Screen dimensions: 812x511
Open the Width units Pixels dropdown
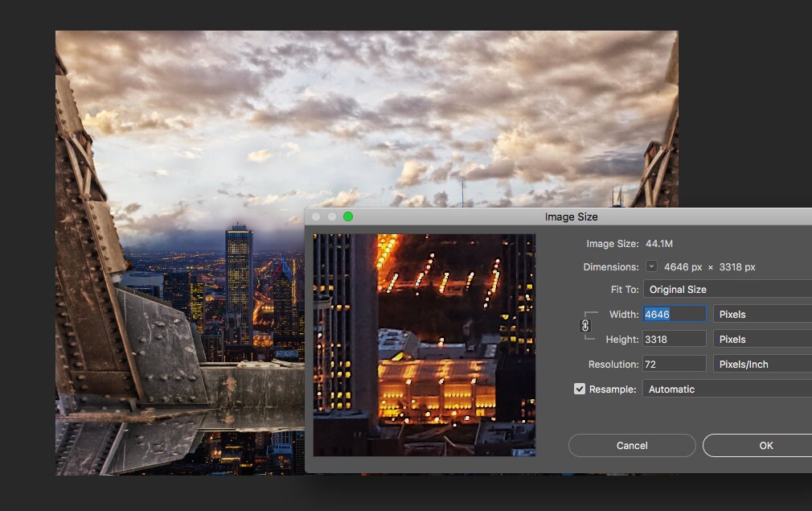click(x=761, y=314)
